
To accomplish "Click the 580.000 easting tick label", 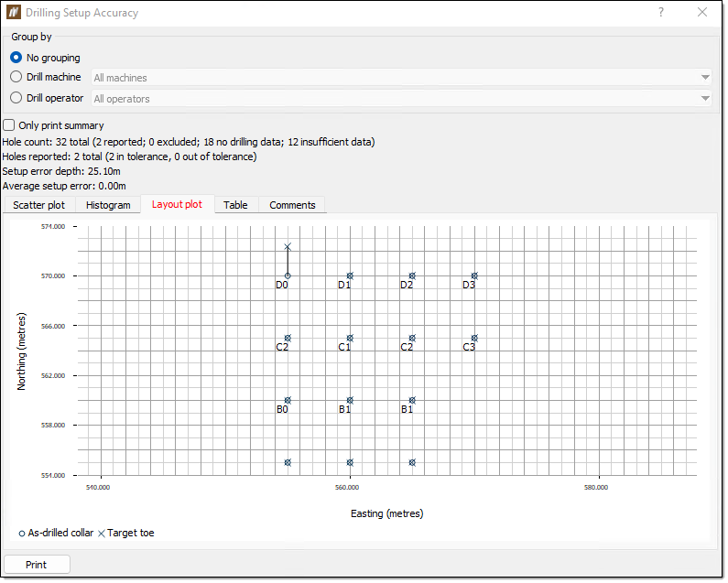I will tap(596, 488).
